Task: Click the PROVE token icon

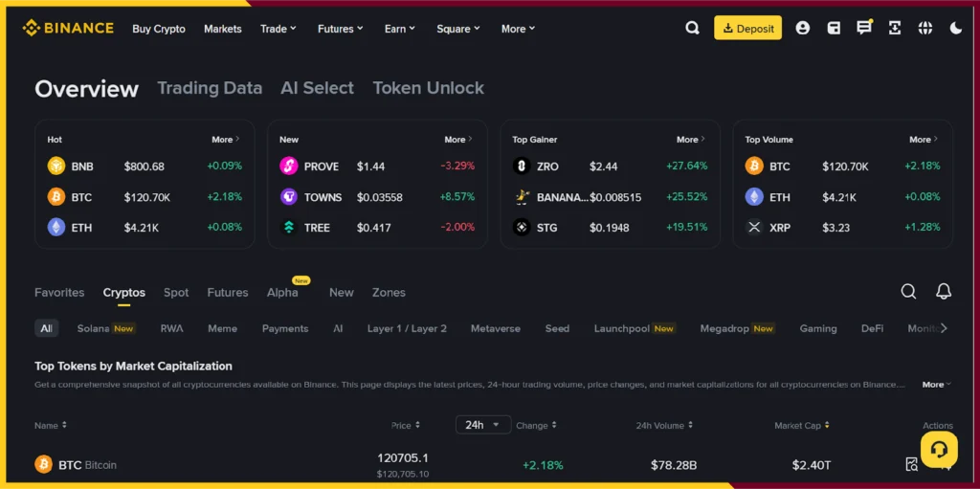Action: 289,167
